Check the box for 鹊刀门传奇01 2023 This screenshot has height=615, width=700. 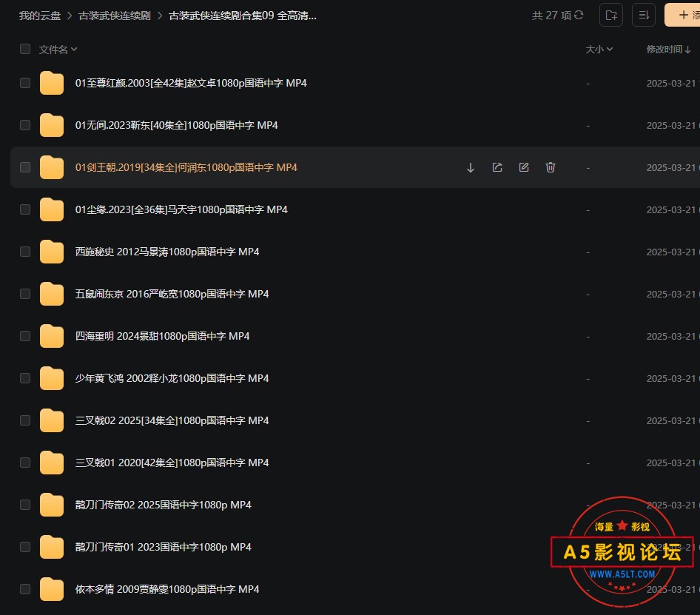tap(25, 547)
